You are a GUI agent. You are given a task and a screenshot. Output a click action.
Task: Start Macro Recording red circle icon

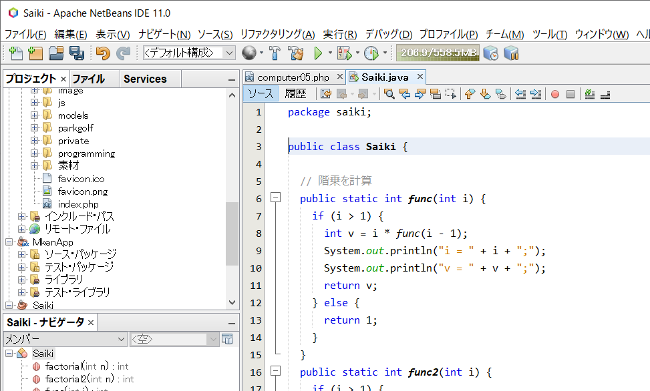[555, 95]
